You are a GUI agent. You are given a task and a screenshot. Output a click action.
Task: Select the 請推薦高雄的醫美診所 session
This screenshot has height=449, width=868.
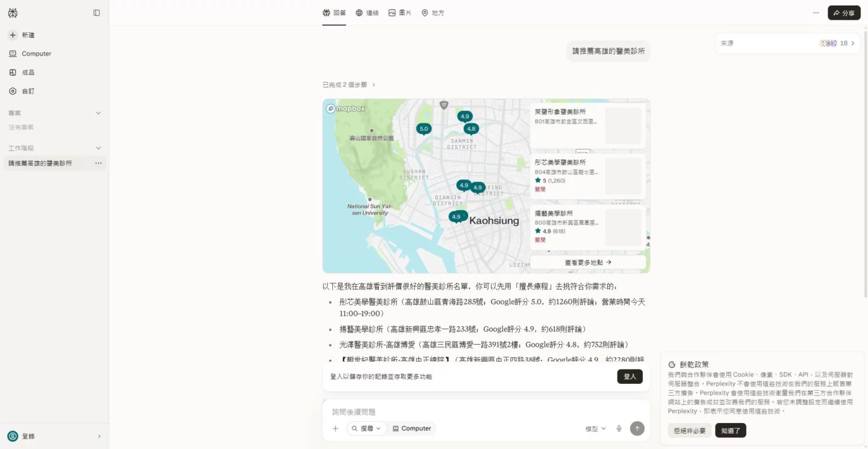point(55,163)
